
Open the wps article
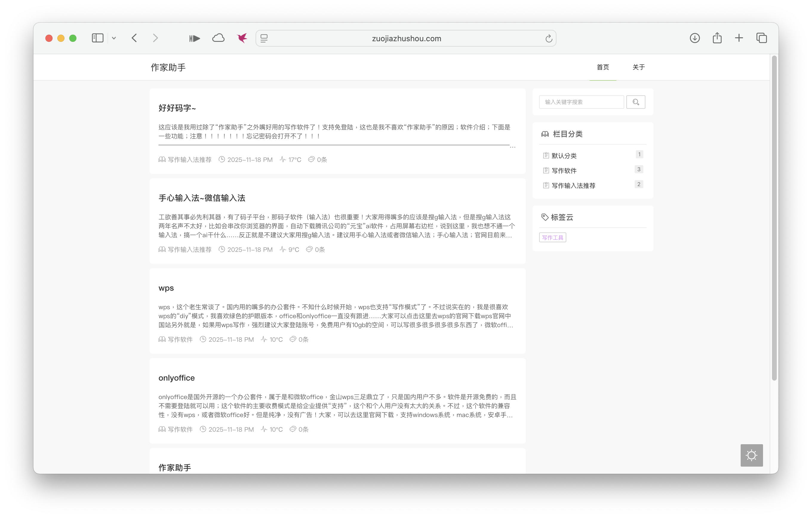(166, 288)
